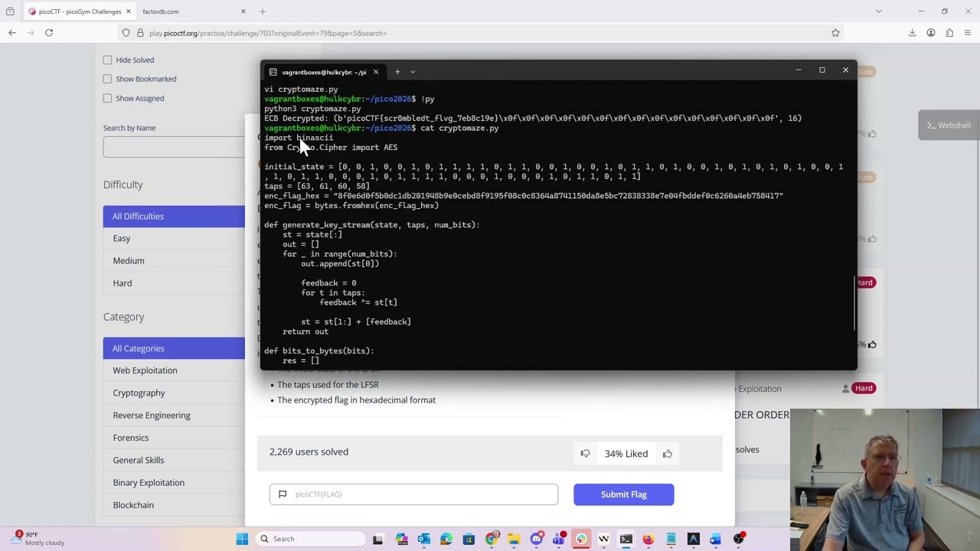The width and height of the screenshot is (980, 551).
Task: Open the tab sidebar button
Action: [10, 11]
